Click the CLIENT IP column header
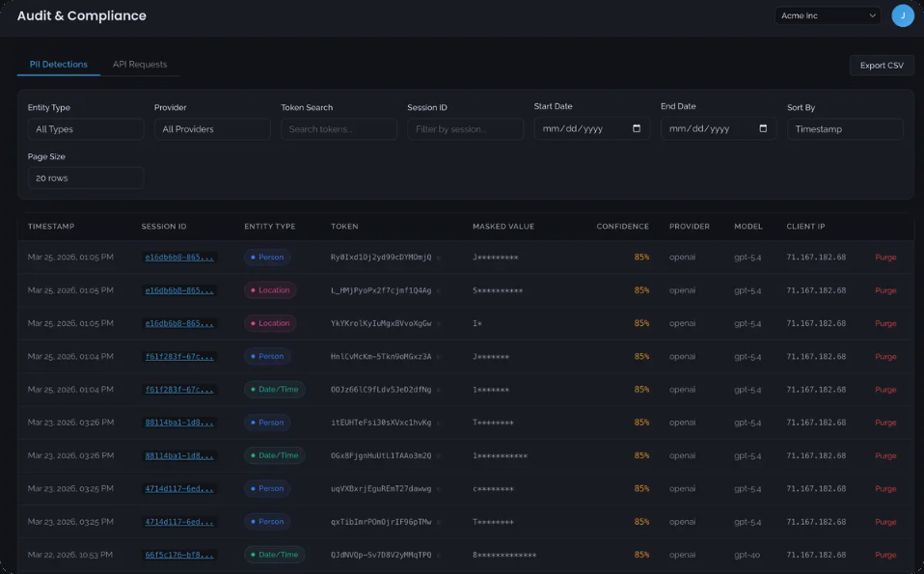This screenshot has height=574, width=924. point(805,227)
